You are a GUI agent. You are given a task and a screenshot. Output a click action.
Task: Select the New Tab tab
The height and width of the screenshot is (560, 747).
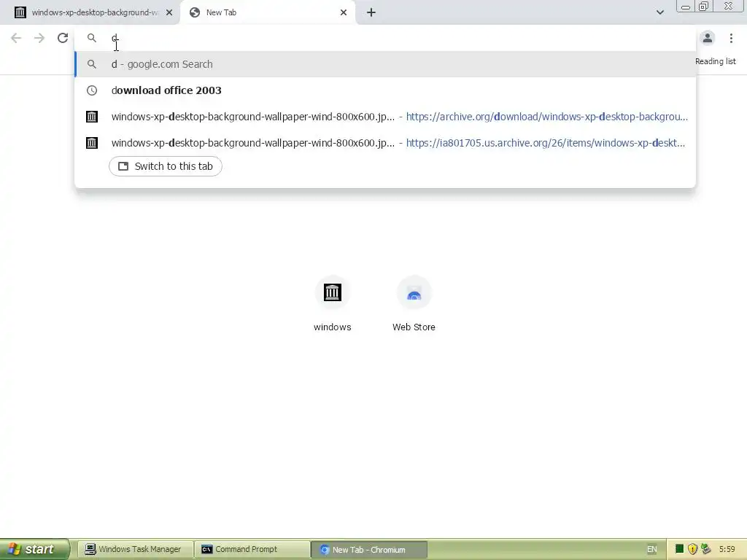coord(267,12)
